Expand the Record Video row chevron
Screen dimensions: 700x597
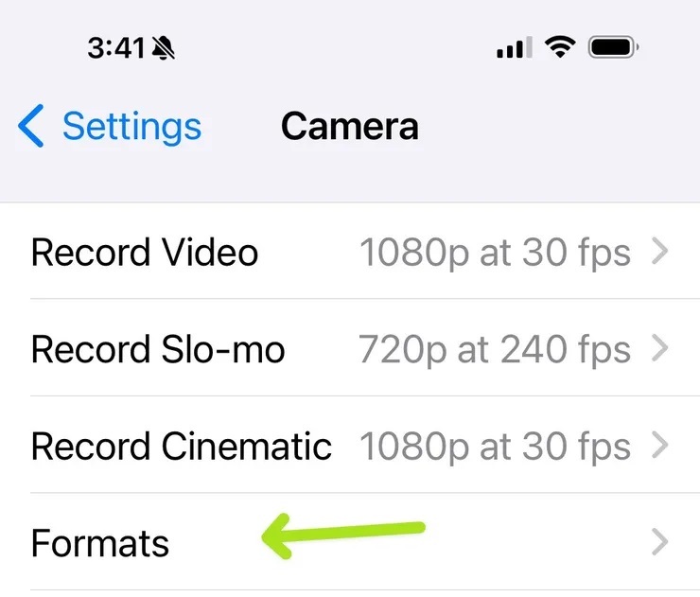(x=660, y=253)
